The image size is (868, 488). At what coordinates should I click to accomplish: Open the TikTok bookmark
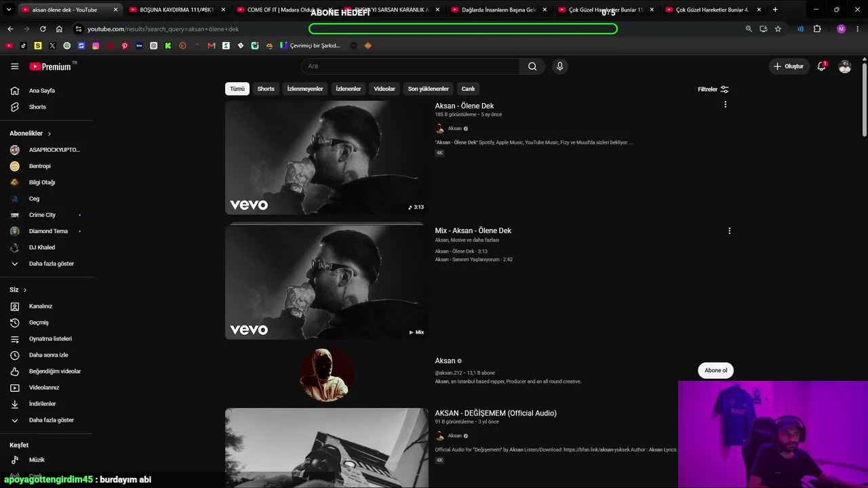[23, 45]
